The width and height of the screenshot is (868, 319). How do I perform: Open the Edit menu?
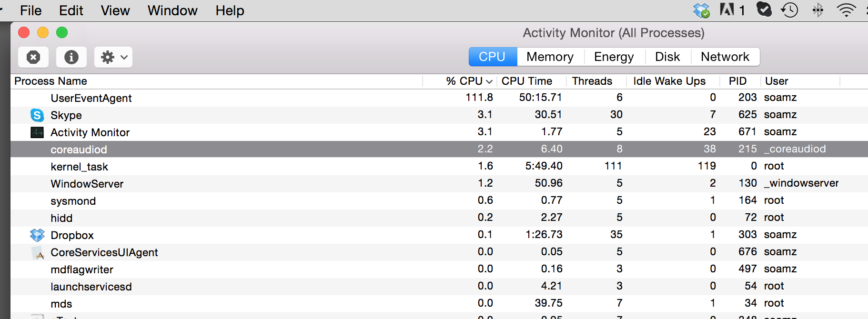[x=71, y=10]
